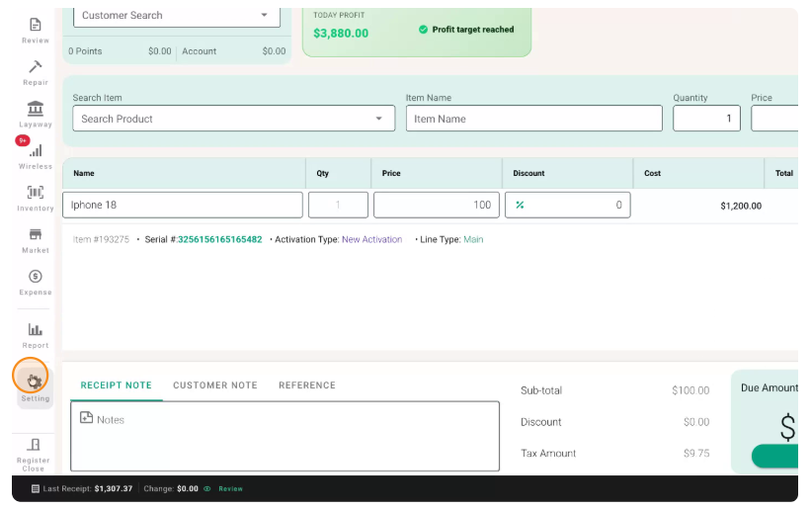Screen dimensions: 812x510
Task: Click the eye icon beside Review
Action: (207, 488)
